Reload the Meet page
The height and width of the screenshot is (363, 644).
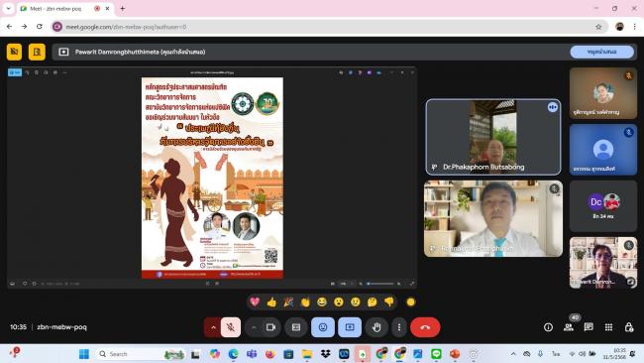tap(39, 27)
